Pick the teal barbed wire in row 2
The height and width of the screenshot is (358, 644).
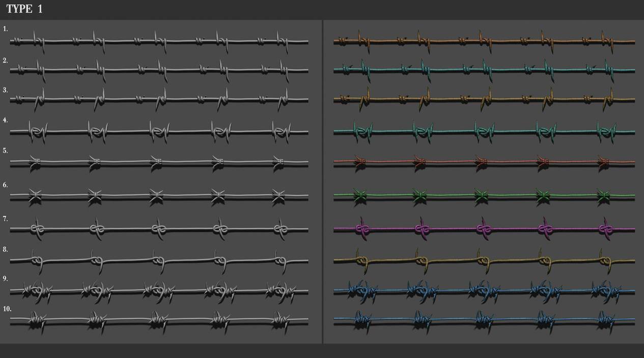coord(484,70)
